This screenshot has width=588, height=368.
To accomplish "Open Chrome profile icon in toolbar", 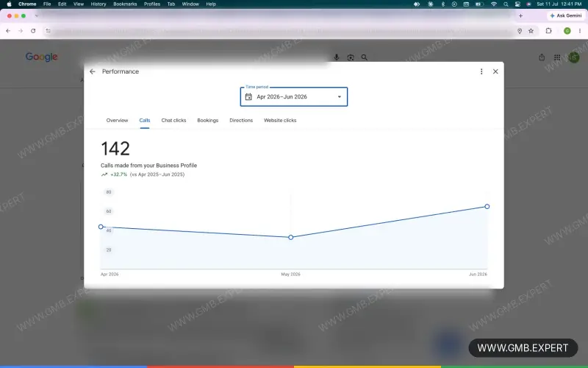I will (567, 31).
